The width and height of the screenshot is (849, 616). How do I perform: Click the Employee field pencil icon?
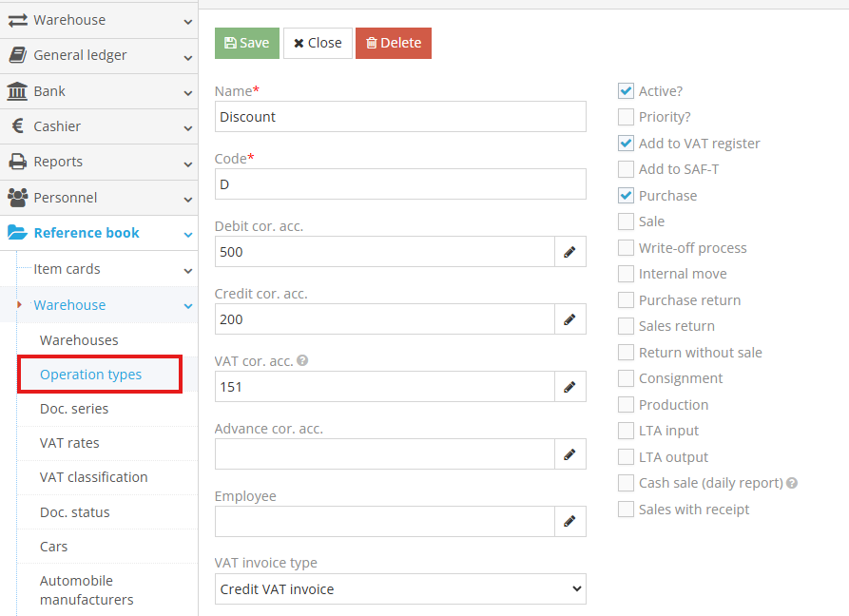569,521
